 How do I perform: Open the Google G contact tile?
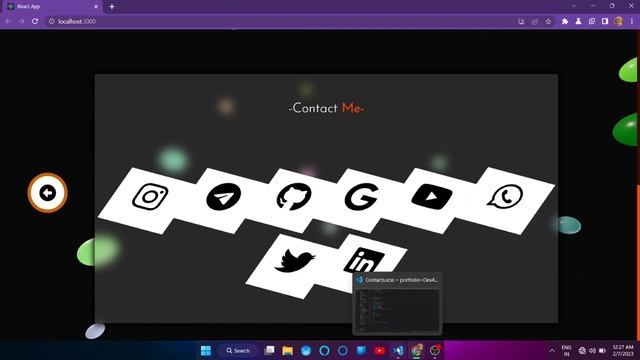(361, 197)
